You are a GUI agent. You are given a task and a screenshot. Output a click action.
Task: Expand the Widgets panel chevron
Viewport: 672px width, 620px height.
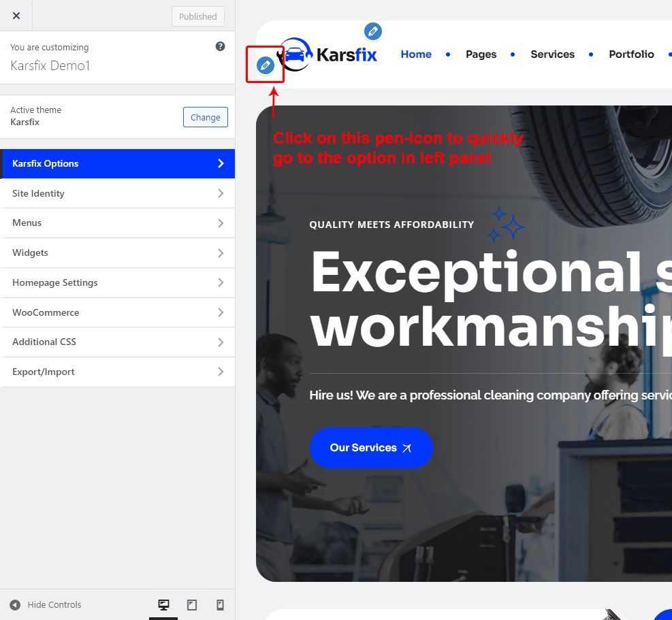pos(220,253)
